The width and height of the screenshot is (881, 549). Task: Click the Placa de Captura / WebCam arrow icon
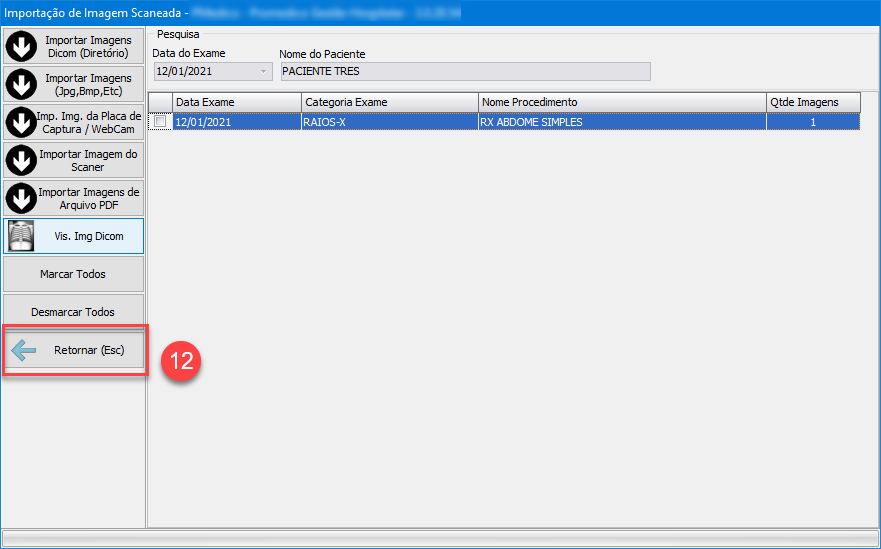click(21, 122)
